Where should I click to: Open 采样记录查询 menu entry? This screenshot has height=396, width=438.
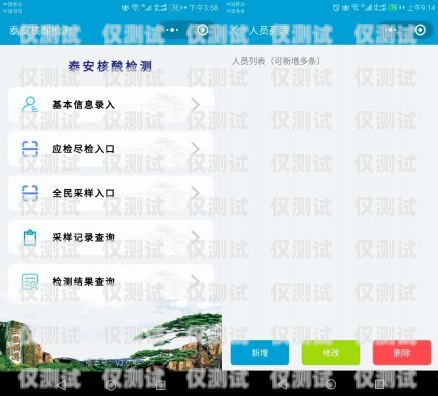pos(111,237)
